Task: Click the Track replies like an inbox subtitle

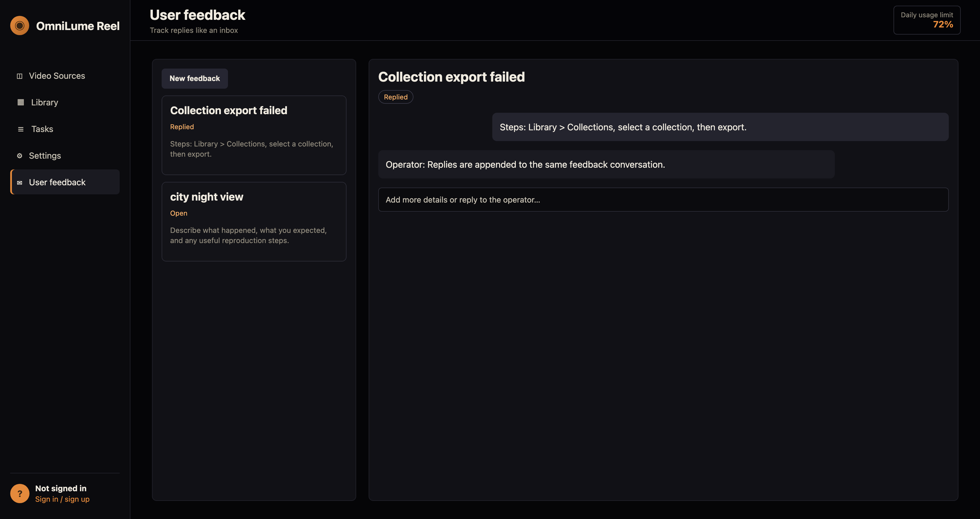Action: click(194, 30)
